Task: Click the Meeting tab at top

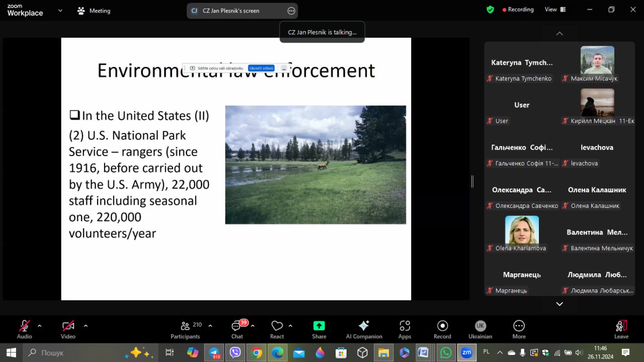Action: [x=94, y=11]
